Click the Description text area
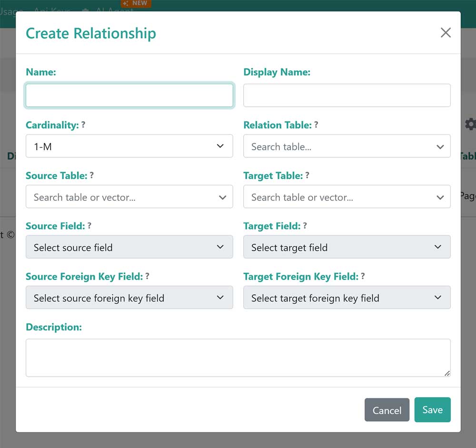476x448 pixels. click(x=238, y=358)
